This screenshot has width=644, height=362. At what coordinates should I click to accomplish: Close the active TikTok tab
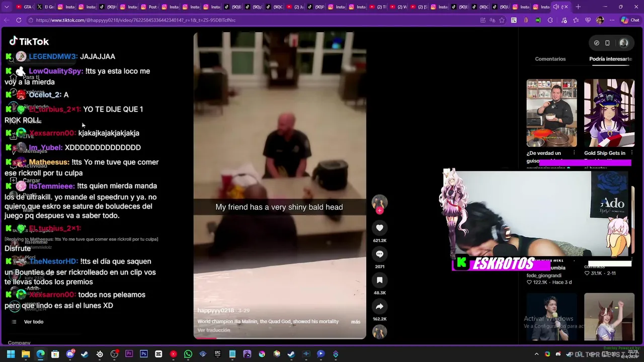tap(566, 7)
